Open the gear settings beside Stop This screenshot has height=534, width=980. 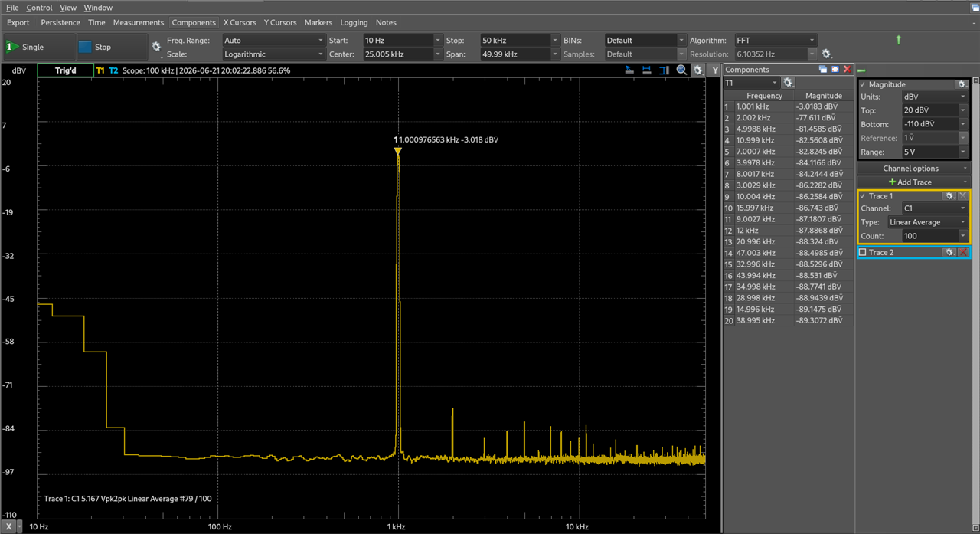(156, 47)
